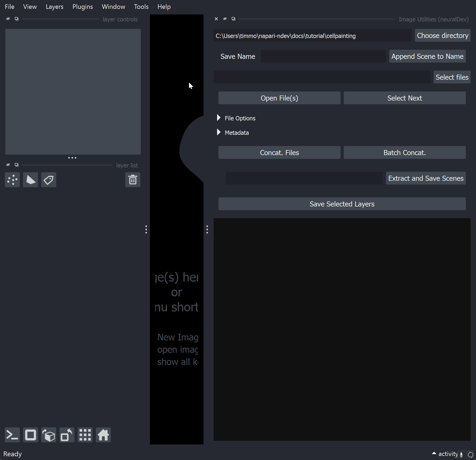Hide the layer controls panel eye icon
Image resolution: width=476 pixels, height=460 pixels.
coord(8,19)
